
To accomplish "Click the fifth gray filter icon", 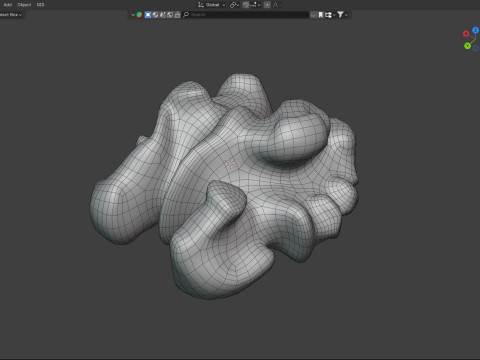I will click(x=177, y=15).
